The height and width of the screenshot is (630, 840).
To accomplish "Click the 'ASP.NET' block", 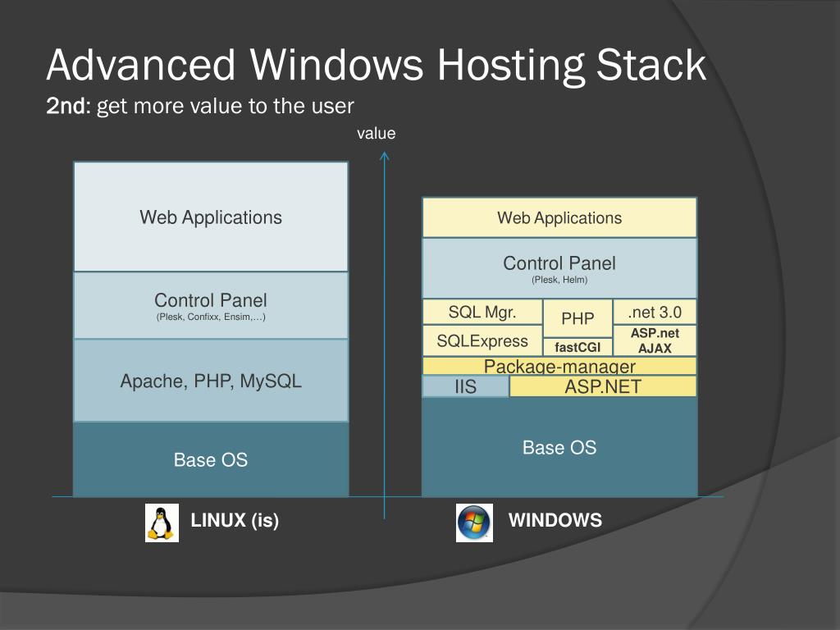I will [x=603, y=386].
